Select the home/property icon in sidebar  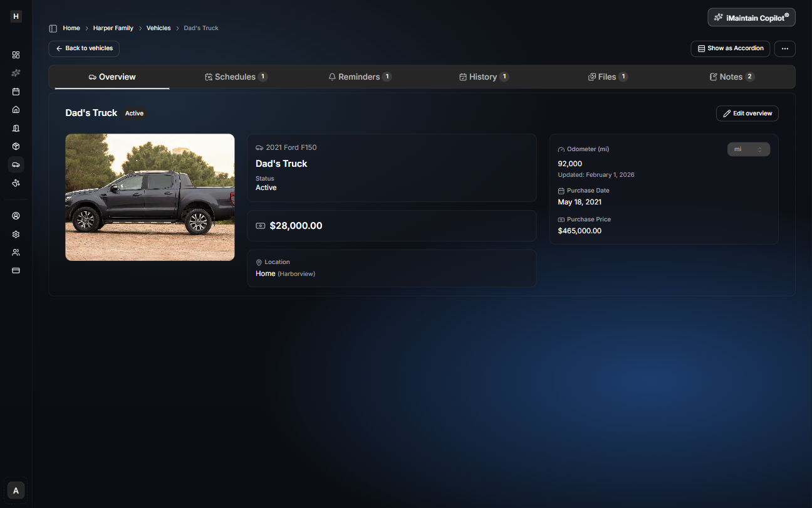[16, 109]
